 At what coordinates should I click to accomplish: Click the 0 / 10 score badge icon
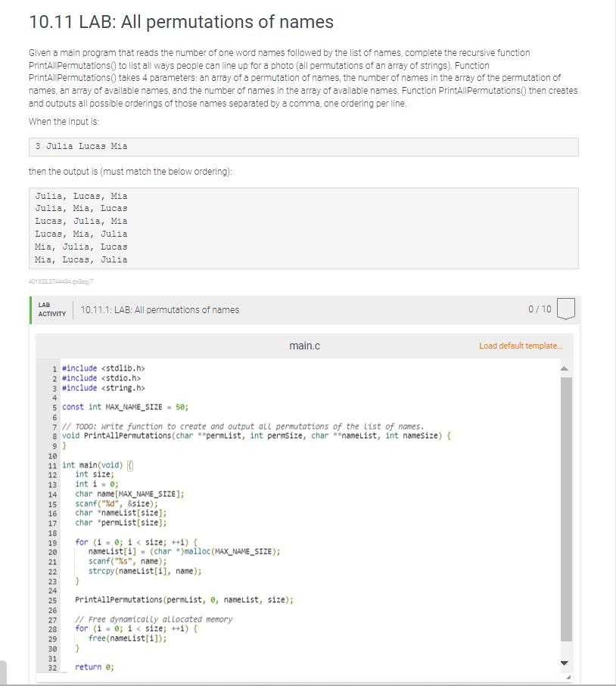pyautogui.click(x=565, y=309)
